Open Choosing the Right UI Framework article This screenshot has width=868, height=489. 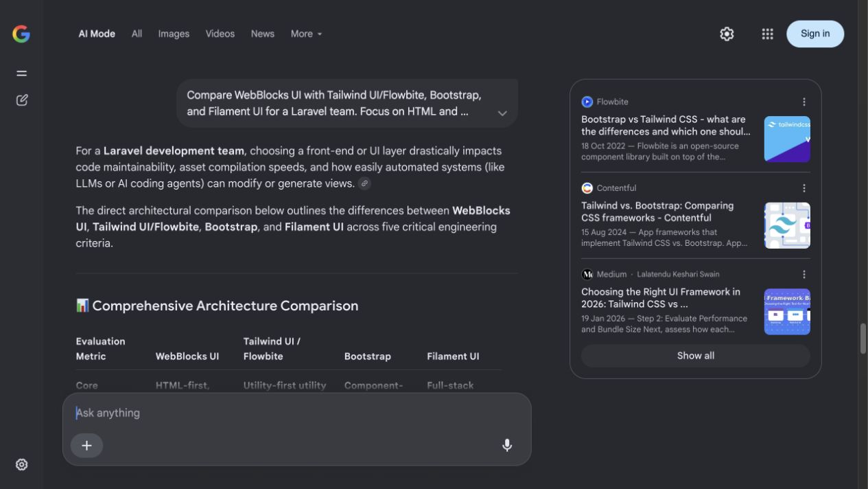[661, 297]
